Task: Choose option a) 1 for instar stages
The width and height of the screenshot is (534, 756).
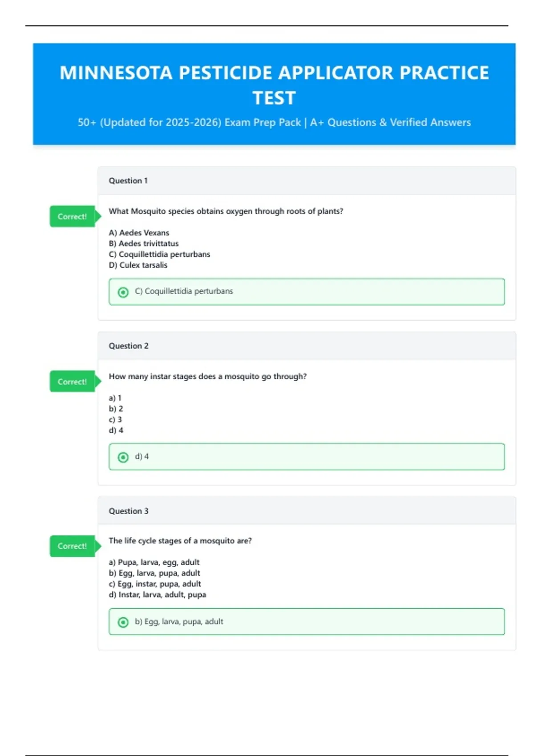Action: 115,398
